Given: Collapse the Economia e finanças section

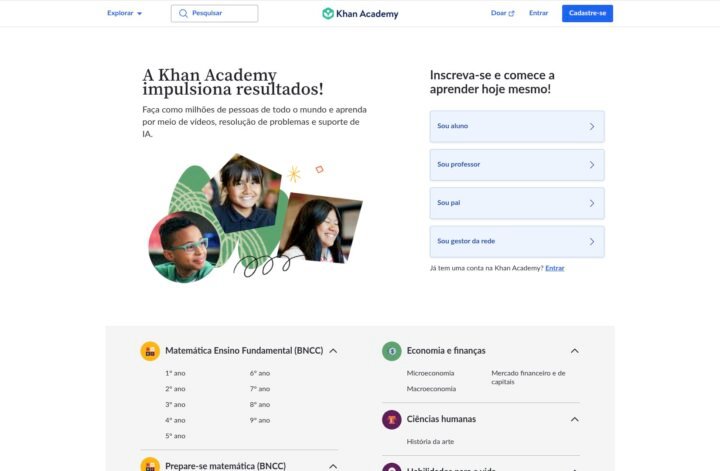Looking at the screenshot, I should tap(574, 351).
